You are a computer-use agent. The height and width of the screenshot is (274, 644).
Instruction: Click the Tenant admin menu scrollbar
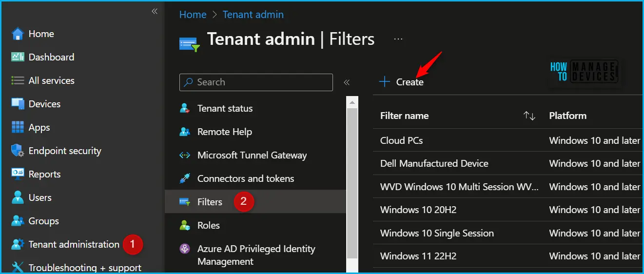point(352,183)
